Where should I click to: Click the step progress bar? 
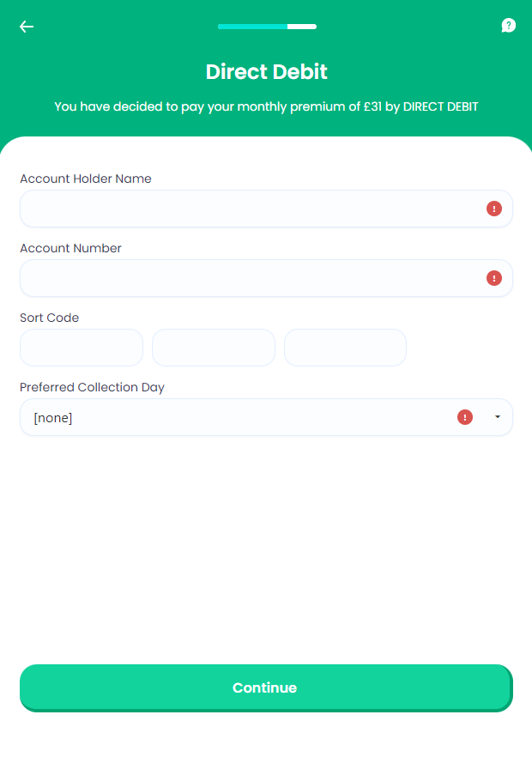pos(267,27)
